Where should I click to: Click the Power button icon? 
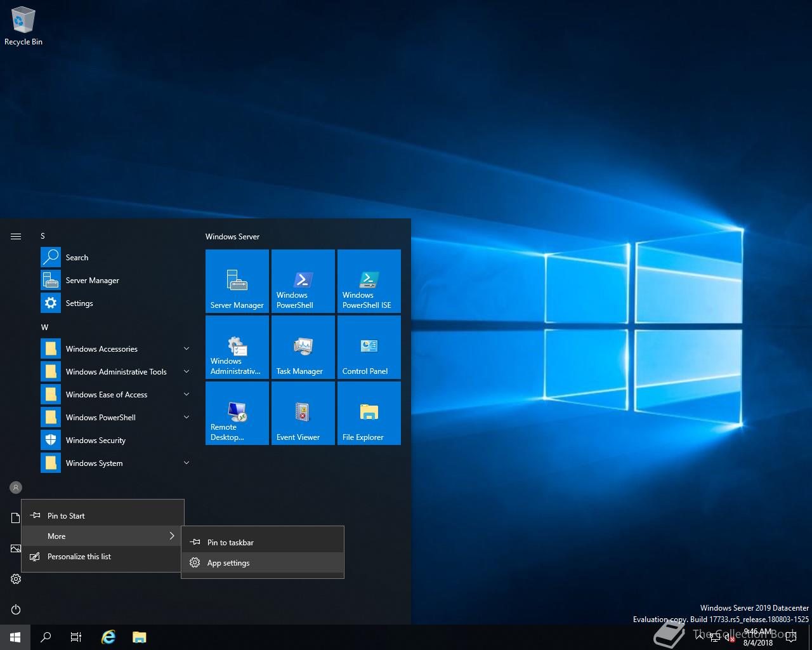[16, 609]
